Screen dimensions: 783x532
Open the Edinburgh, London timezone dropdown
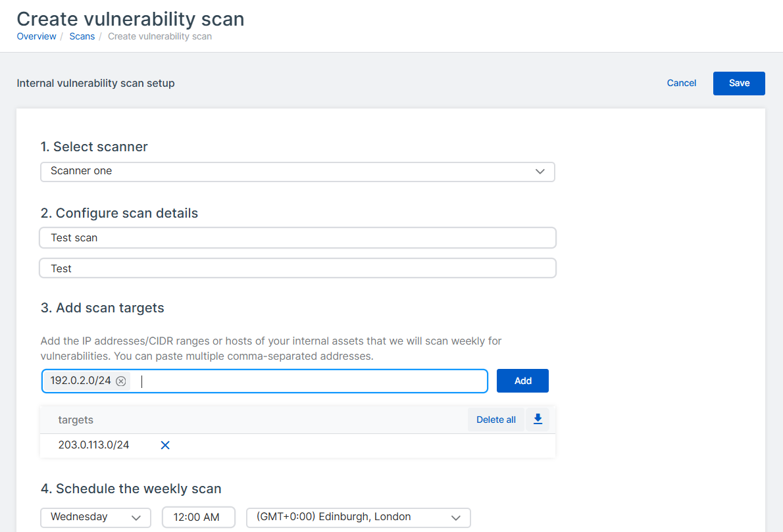click(x=359, y=518)
